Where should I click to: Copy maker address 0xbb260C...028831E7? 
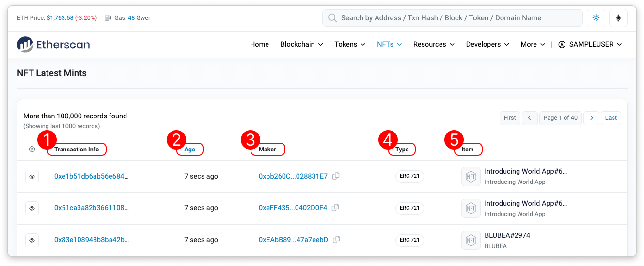pos(336,176)
